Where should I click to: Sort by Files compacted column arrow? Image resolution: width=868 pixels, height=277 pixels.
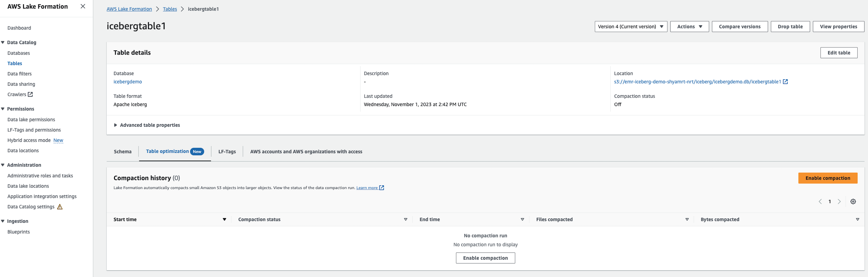[687, 219]
